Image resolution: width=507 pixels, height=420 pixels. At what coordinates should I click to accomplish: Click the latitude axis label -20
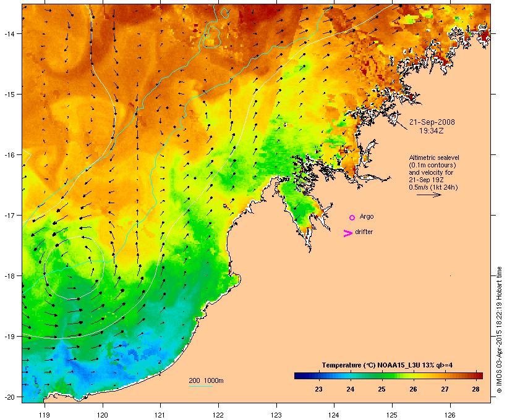point(9,397)
